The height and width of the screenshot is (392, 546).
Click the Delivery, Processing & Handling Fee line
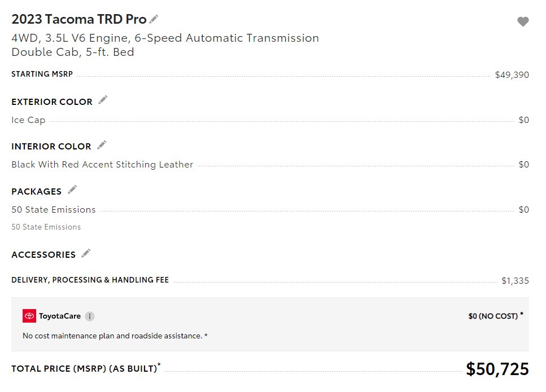tap(270, 280)
